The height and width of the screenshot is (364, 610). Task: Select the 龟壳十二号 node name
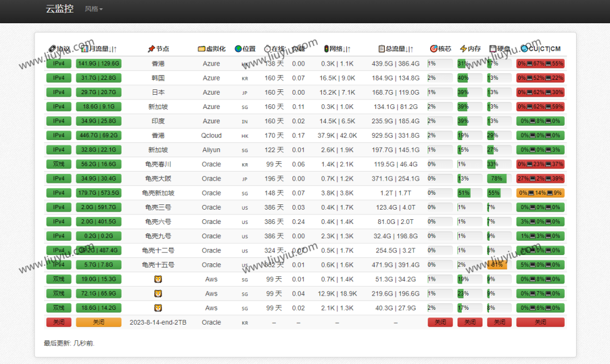tap(158, 250)
